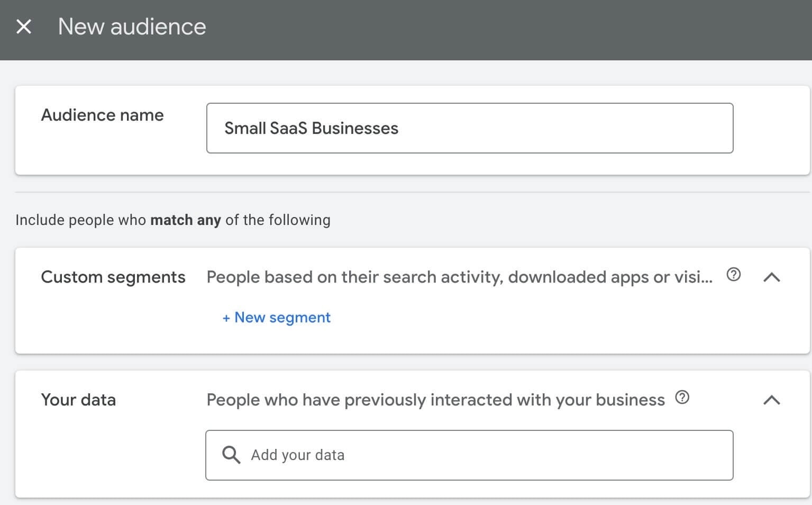812x505 pixels.
Task: Focus the Audience name text field
Action: click(555, 128)
